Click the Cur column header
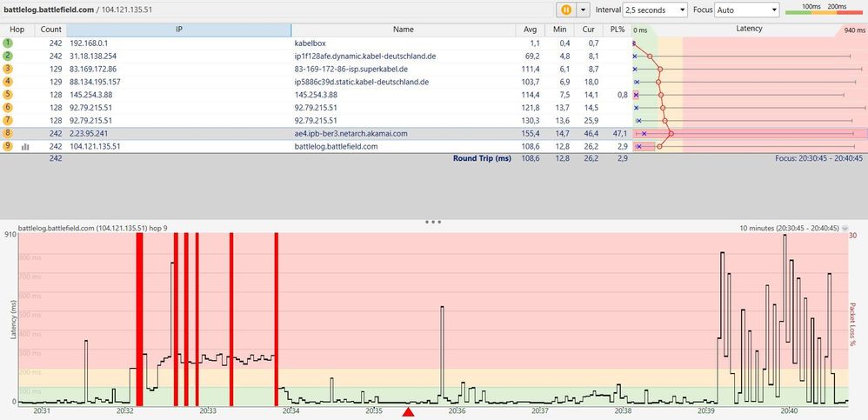The width and height of the screenshot is (868, 420). (x=588, y=30)
